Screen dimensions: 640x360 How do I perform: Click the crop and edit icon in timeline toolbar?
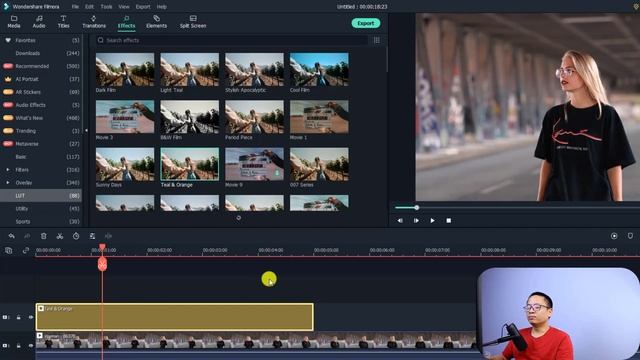(x=92, y=236)
